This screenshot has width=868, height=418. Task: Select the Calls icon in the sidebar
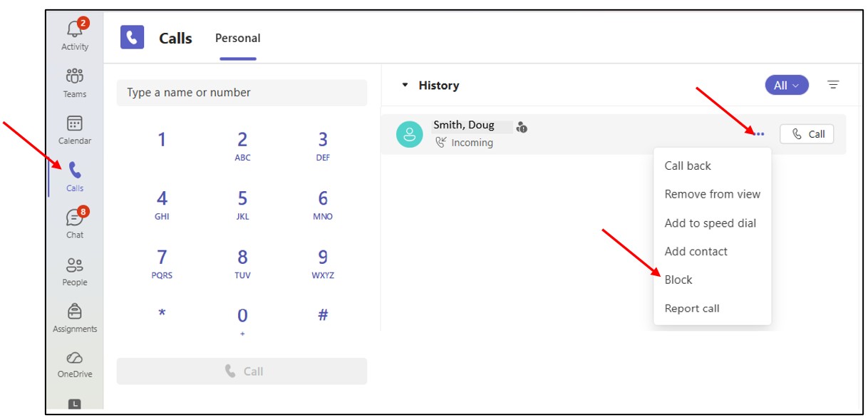pos(75,177)
